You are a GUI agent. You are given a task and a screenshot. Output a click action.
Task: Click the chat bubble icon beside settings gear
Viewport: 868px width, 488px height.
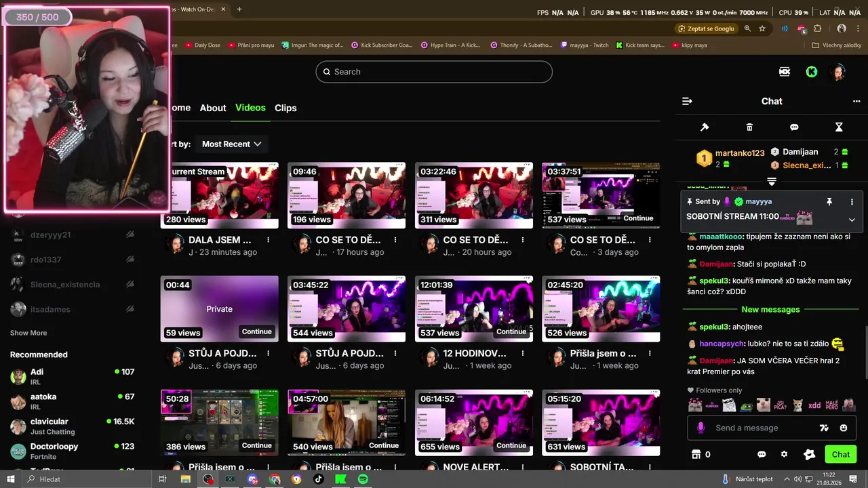pyautogui.click(x=762, y=455)
